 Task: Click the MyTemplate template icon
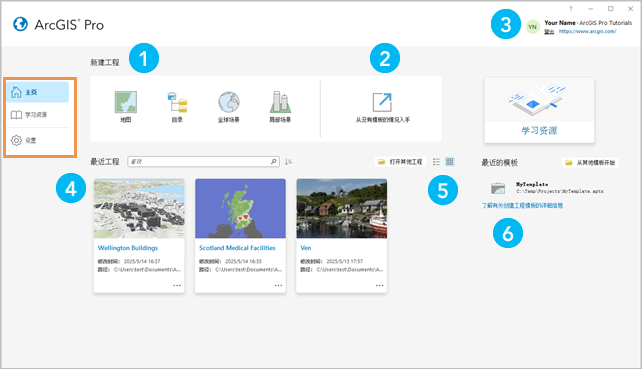click(x=498, y=188)
